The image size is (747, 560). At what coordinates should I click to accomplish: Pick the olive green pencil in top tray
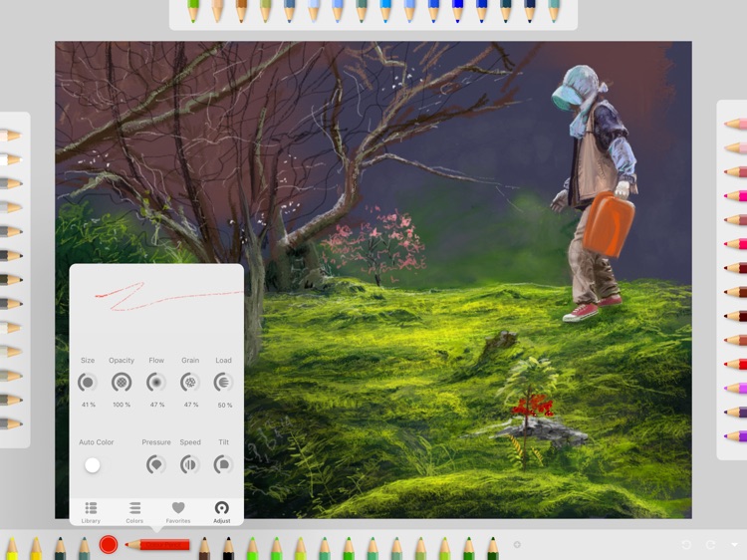[x=265, y=11]
